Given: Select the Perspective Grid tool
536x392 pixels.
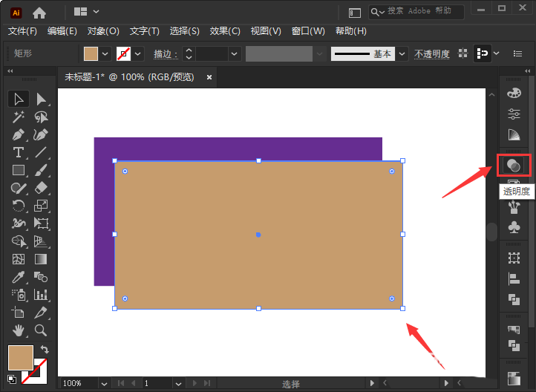Looking at the screenshot, I should click(x=41, y=241).
